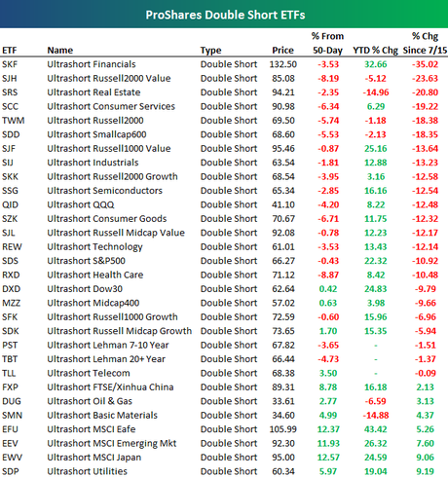The width and height of the screenshot is (448, 478).
Task: Select the TLL ticker cell
Action: click(9, 373)
